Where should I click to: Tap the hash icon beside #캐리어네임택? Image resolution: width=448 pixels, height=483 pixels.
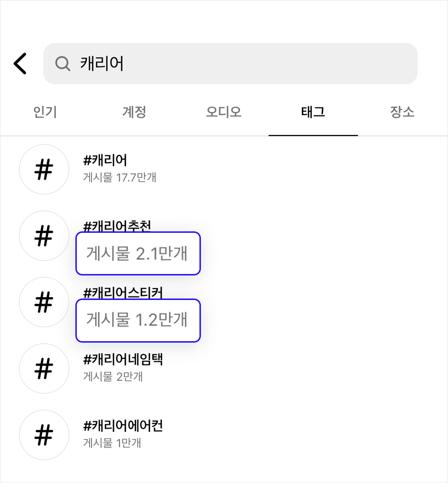click(44, 369)
